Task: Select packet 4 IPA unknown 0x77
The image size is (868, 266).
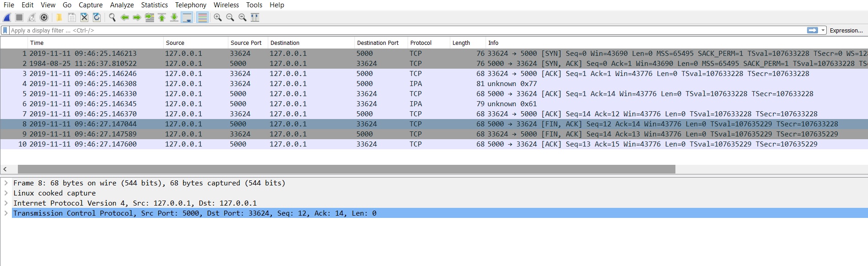Action: click(434, 84)
